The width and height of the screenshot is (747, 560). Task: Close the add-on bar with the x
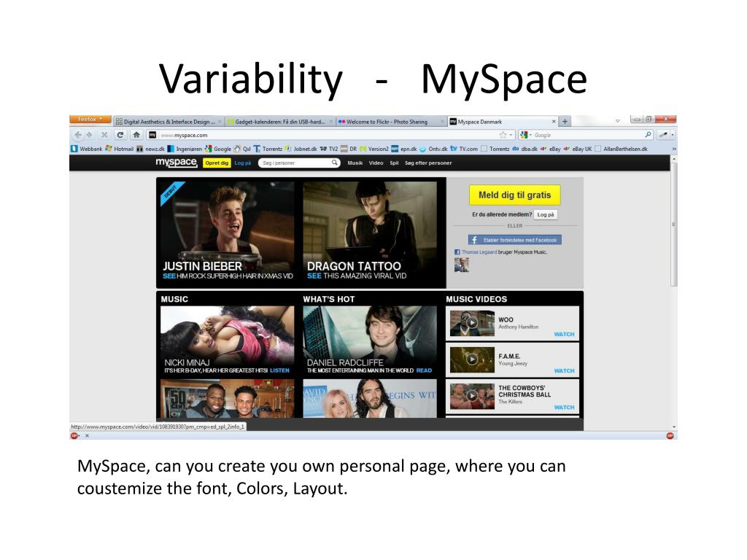pos(88,436)
